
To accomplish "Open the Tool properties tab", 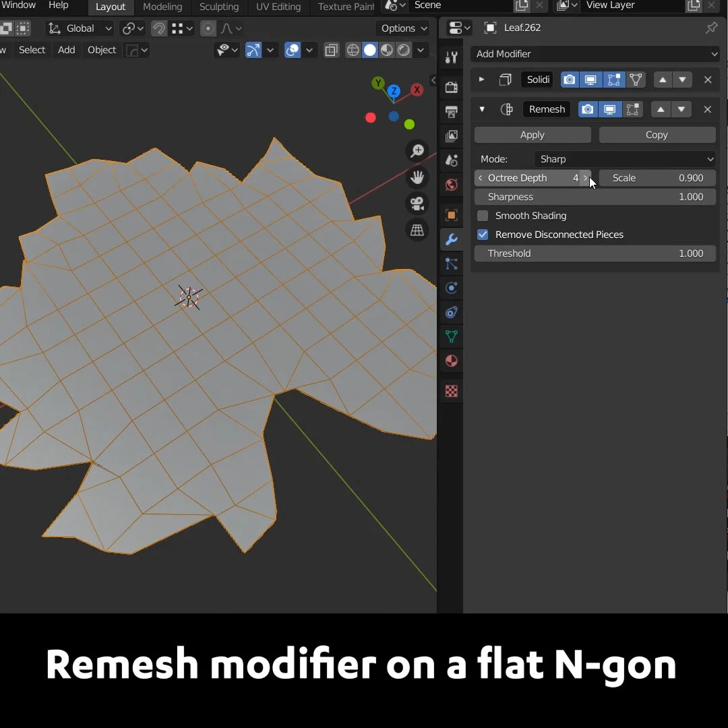I will click(451, 57).
